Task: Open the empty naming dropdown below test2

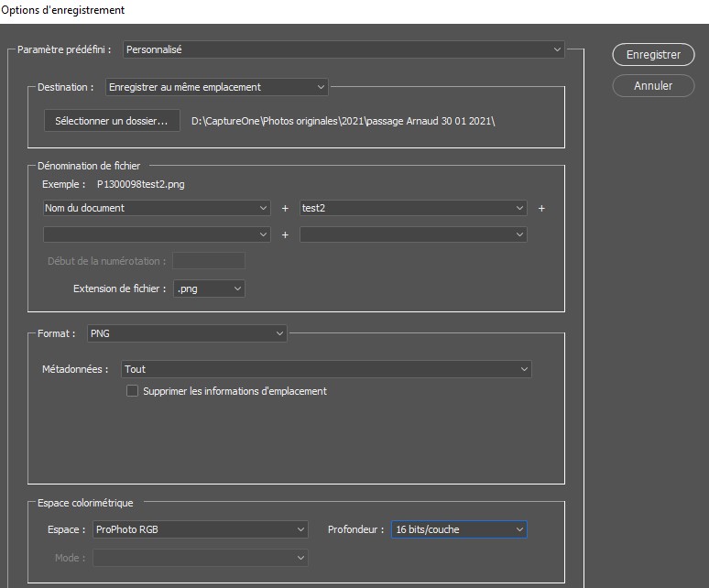Action: coord(413,234)
